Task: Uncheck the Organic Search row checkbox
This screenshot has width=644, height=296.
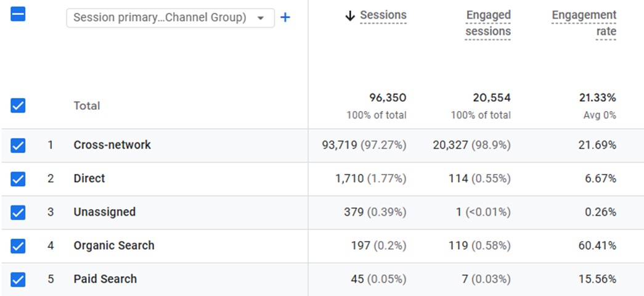Action: pos(18,246)
